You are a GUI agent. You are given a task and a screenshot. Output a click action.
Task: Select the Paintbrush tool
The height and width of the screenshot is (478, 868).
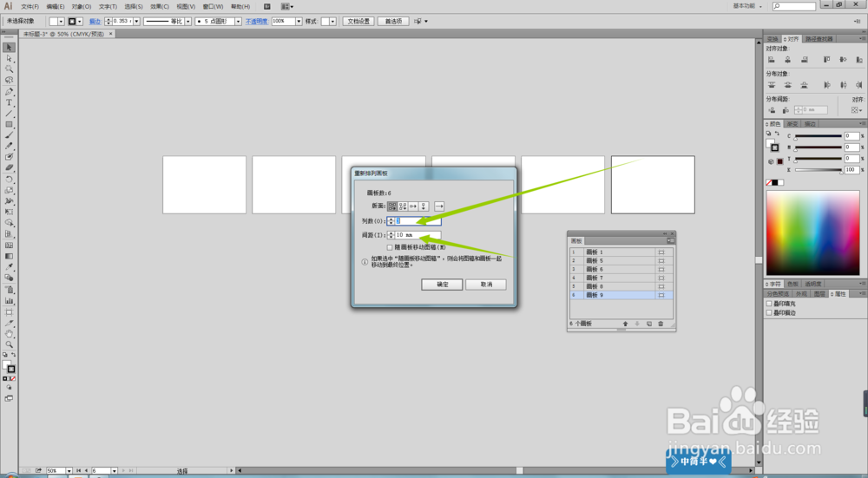click(9, 135)
